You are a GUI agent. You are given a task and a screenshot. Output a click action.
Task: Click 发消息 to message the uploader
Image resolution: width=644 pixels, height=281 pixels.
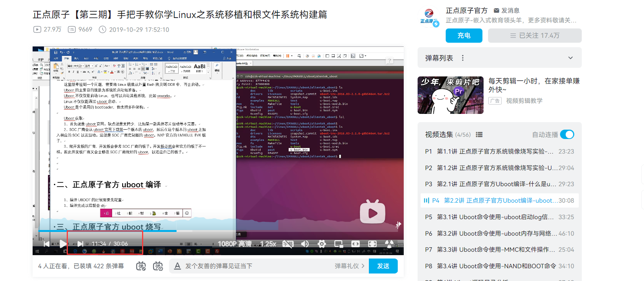[x=506, y=10]
